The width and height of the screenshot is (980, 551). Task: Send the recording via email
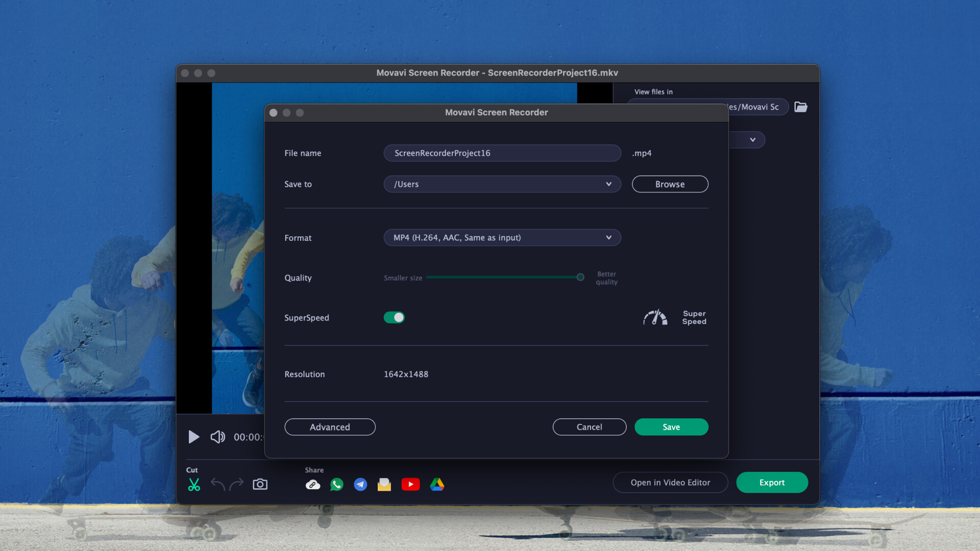[x=384, y=484]
